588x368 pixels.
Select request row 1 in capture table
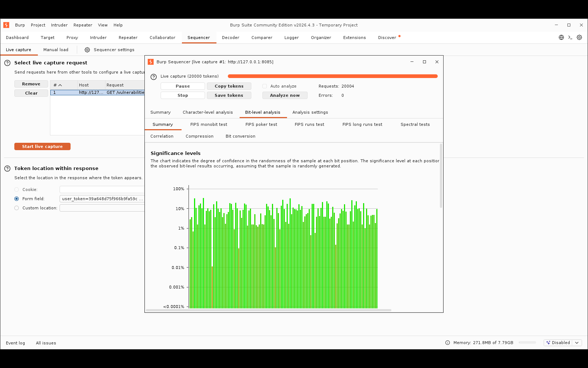(x=97, y=92)
